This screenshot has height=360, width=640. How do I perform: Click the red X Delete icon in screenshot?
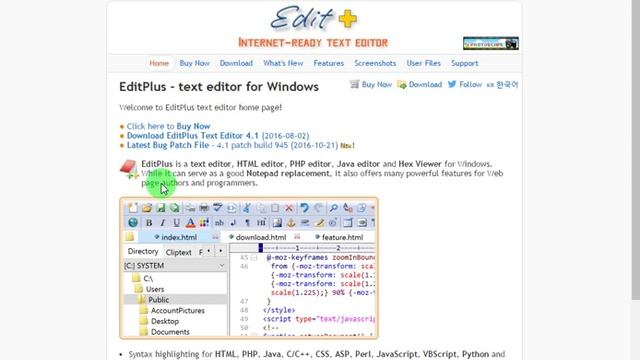coord(289,208)
